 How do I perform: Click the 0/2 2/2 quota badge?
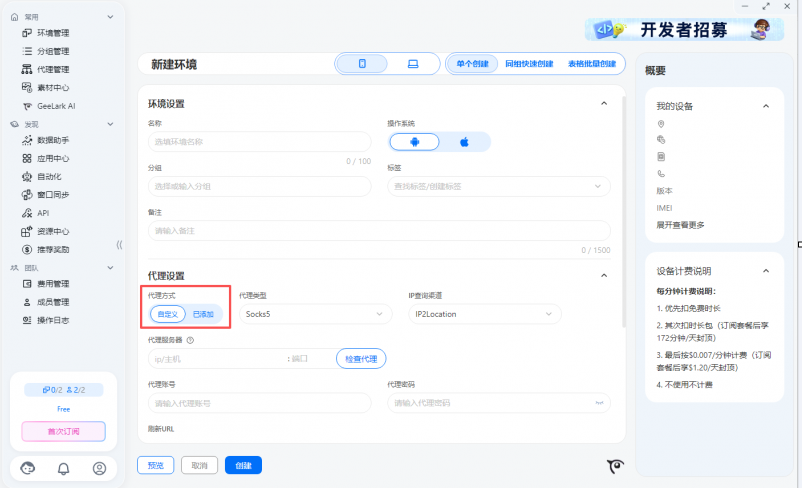point(63,390)
